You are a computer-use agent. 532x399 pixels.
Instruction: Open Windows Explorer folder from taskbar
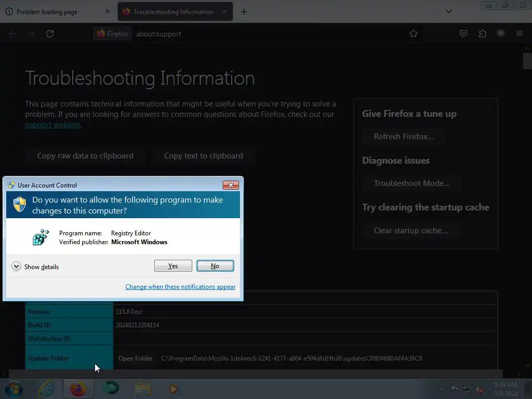click(143, 389)
